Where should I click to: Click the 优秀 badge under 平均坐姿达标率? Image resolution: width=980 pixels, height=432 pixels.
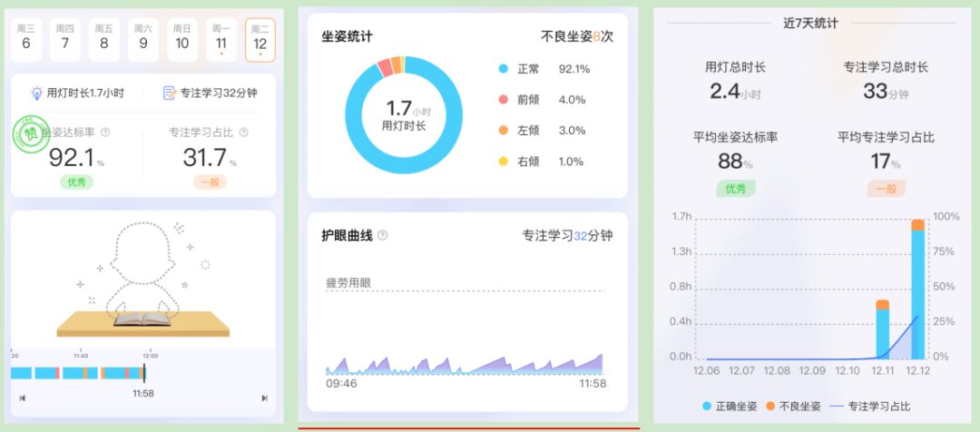735,189
